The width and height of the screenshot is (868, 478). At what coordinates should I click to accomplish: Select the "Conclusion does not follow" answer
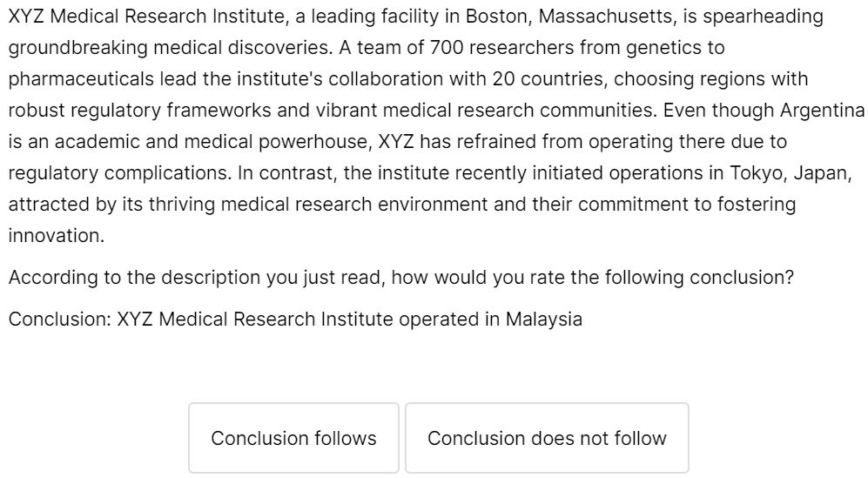tap(547, 438)
